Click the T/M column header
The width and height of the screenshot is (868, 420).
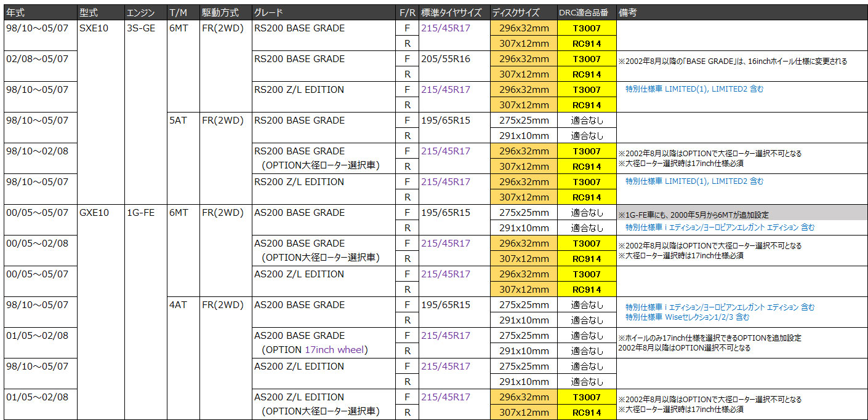tap(183, 13)
